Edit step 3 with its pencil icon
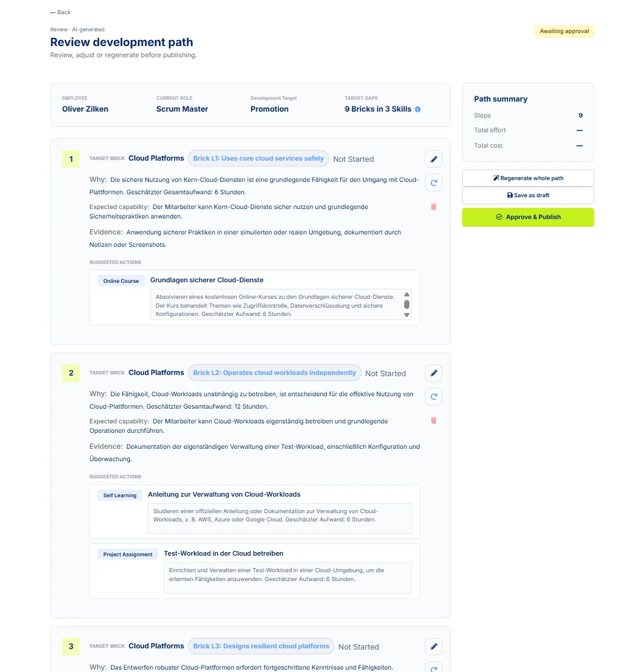Image resolution: width=631 pixels, height=672 pixels. click(x=434, y=646)
